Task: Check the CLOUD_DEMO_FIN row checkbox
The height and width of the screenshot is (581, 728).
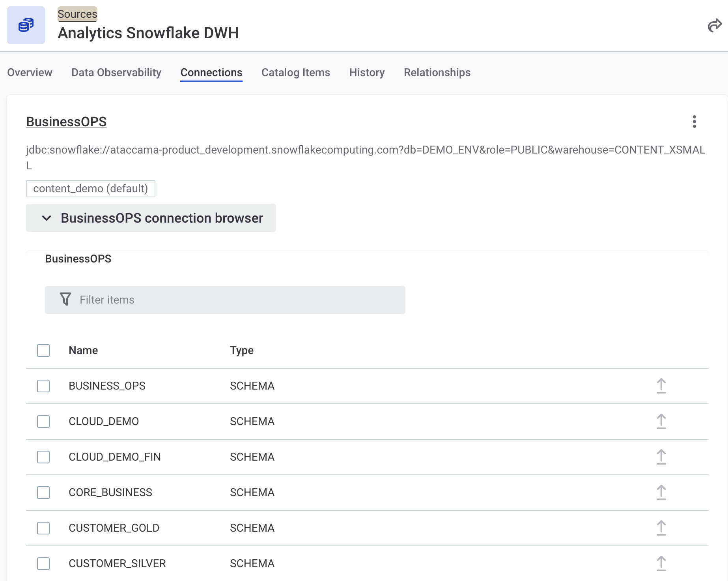Action: point(43,457)
